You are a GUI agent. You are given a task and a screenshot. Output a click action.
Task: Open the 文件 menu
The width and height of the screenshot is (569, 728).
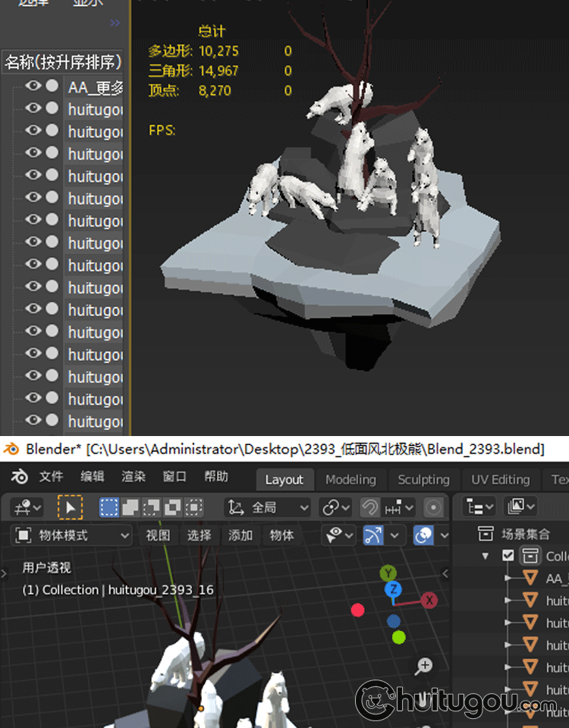click(51, 477)
